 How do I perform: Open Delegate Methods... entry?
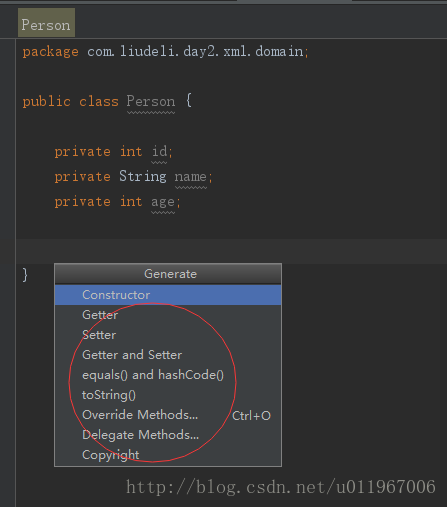[x=168, y=435]
